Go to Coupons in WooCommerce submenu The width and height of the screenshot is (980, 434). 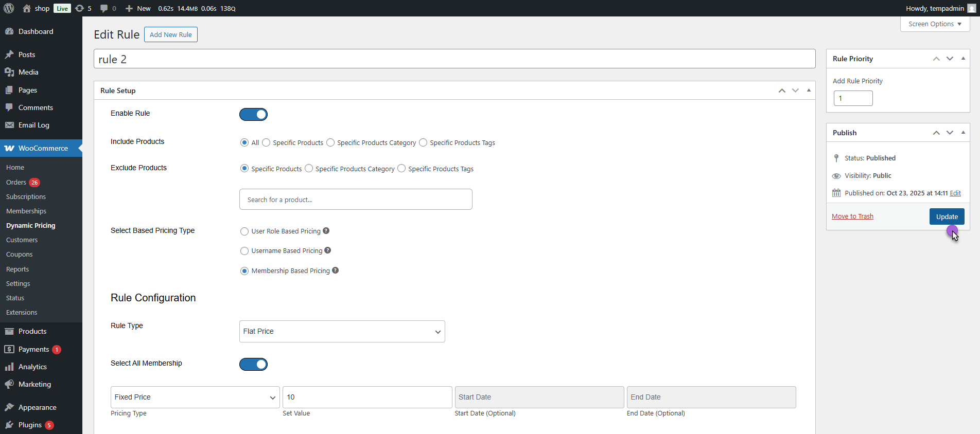click(x=19, y=255)
